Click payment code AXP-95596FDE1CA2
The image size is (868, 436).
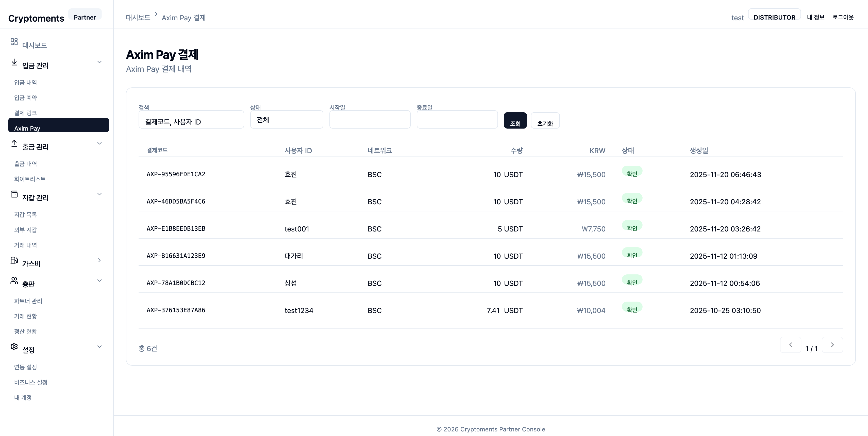click(176, 174)
